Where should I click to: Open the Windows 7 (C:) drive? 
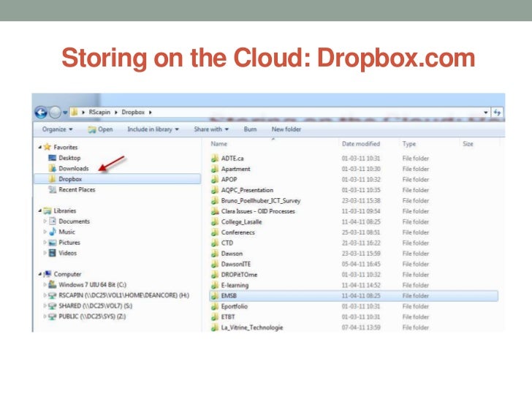click(x=92, y=285)
